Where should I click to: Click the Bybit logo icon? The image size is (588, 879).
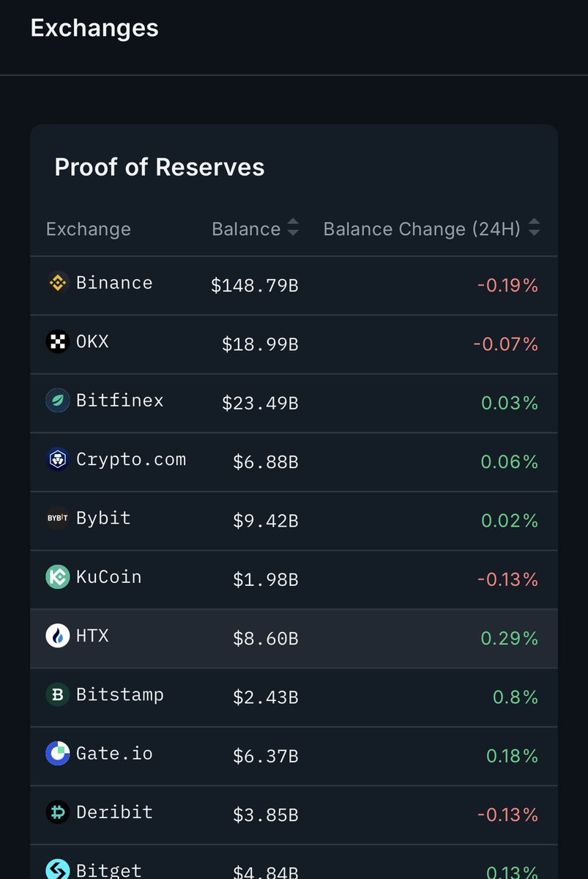(x=58, y=518)
